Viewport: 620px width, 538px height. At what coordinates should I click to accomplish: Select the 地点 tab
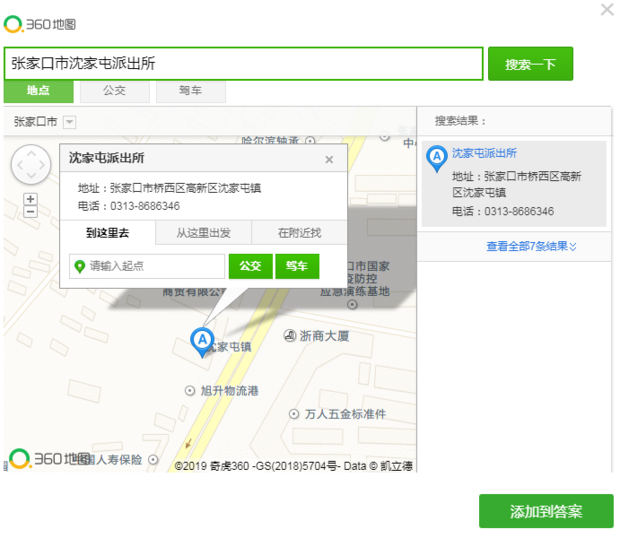coord(38,91)
